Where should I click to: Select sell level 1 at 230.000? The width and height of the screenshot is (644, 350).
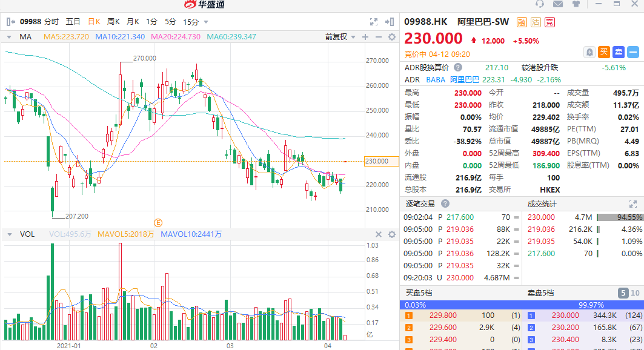pos(585,315)
